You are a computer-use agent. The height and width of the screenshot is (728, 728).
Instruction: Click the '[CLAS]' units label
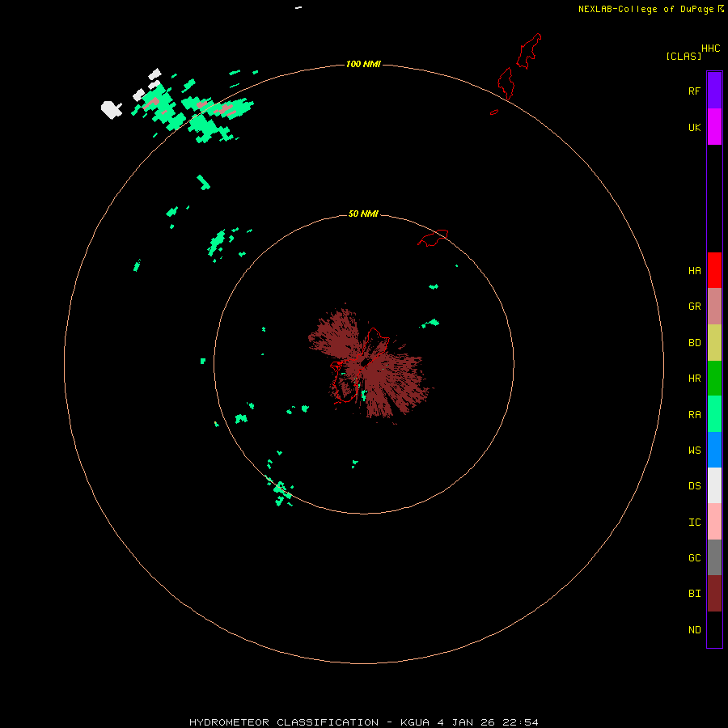[684, 56]
